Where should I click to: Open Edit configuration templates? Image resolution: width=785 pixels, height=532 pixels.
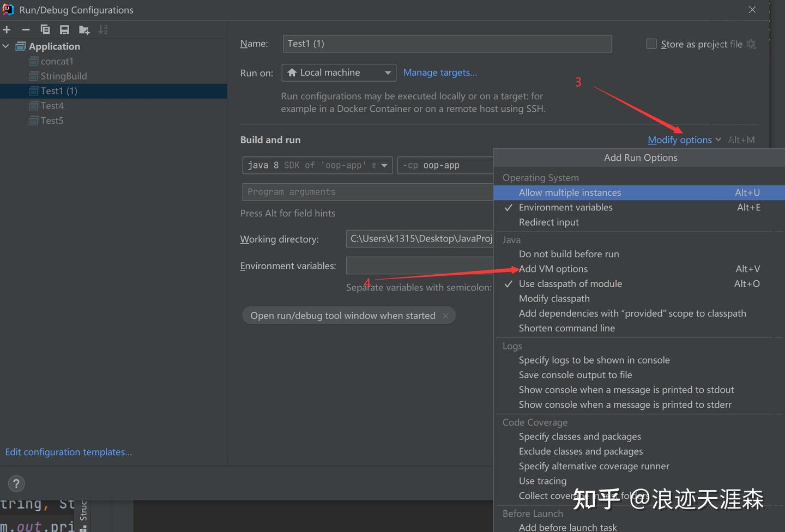point(68,452)
